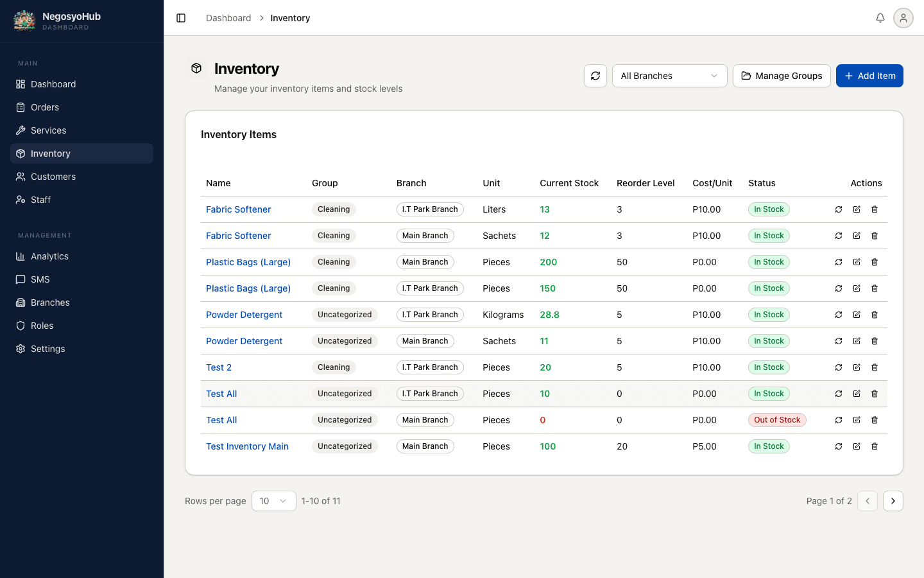
Task: Open Settings in the sidebar
Action: tap(81, 349)
